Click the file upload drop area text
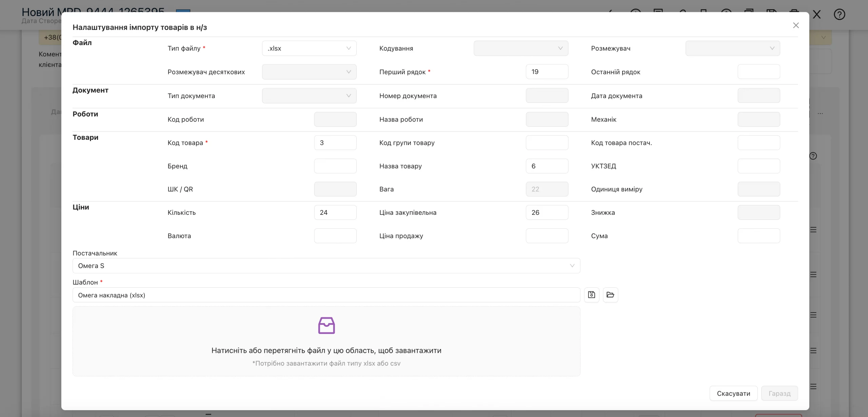 pyautogui.click(x=326, y=350)
